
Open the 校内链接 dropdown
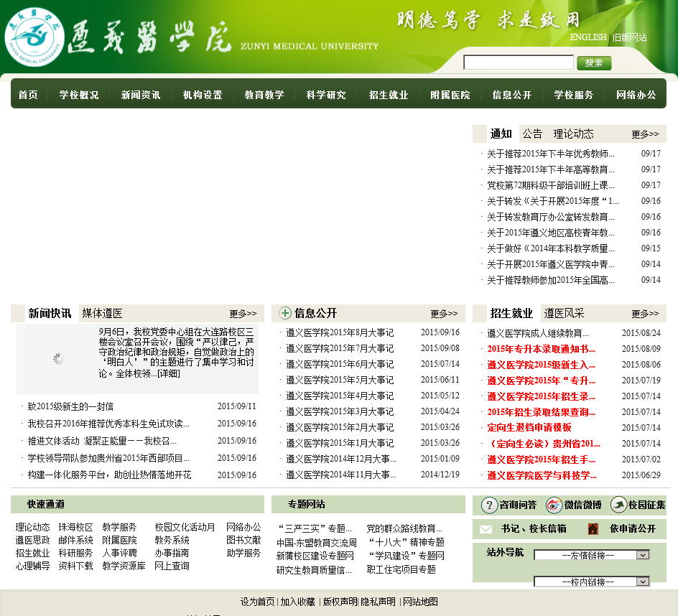(592, 582)
